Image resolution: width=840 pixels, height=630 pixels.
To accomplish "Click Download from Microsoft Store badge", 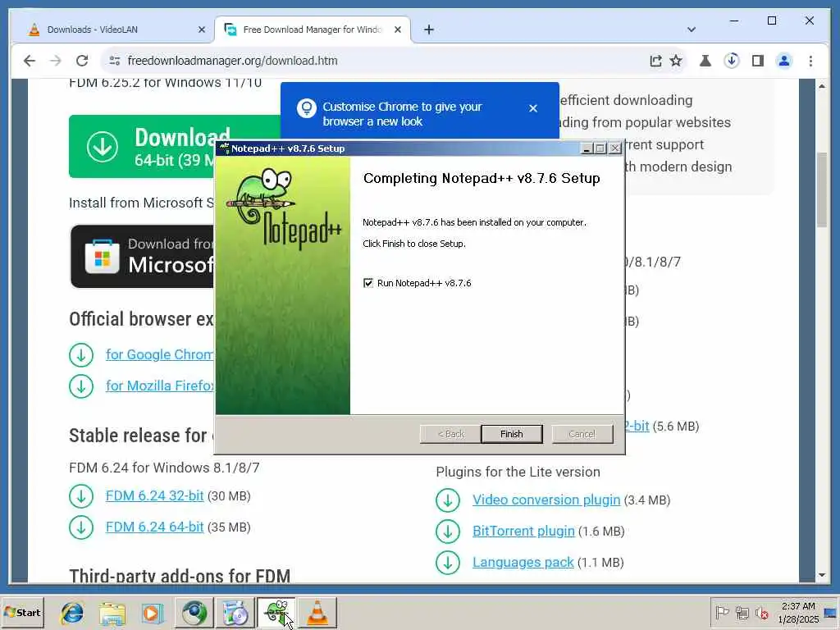I will [x=143, y=256].
